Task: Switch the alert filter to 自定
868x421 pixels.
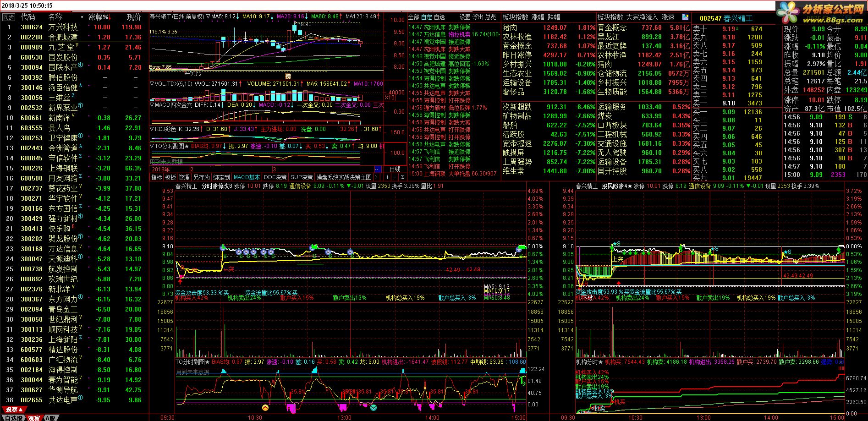Action: click(x=427, y=17)
